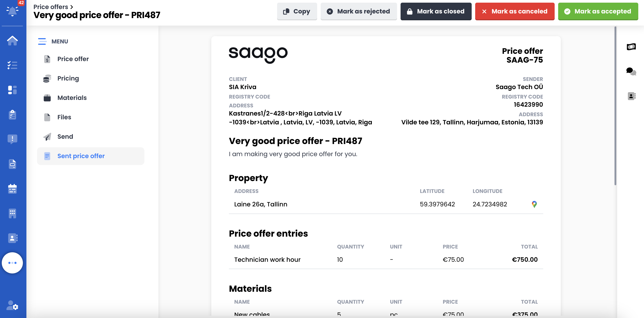Screen dimensions: 644x318
Task: Open the dashboard panel icon in sidebar
Action: (x=13, y=90)
